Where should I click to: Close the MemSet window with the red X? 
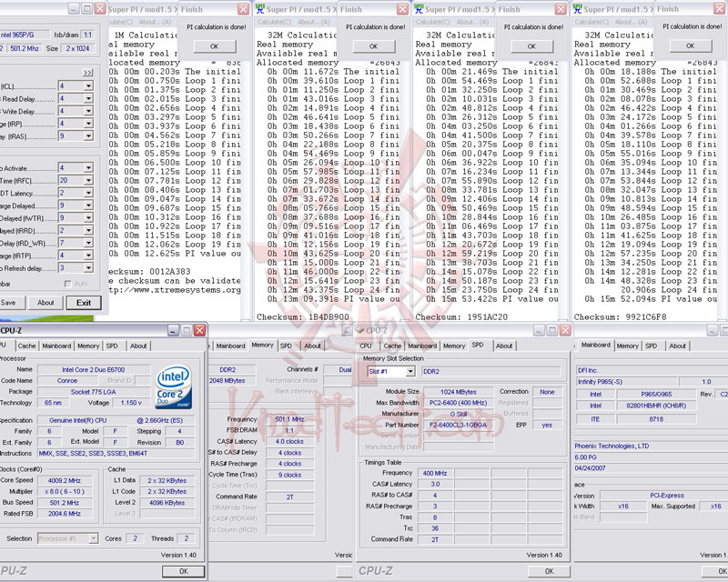tap(100, 8)
